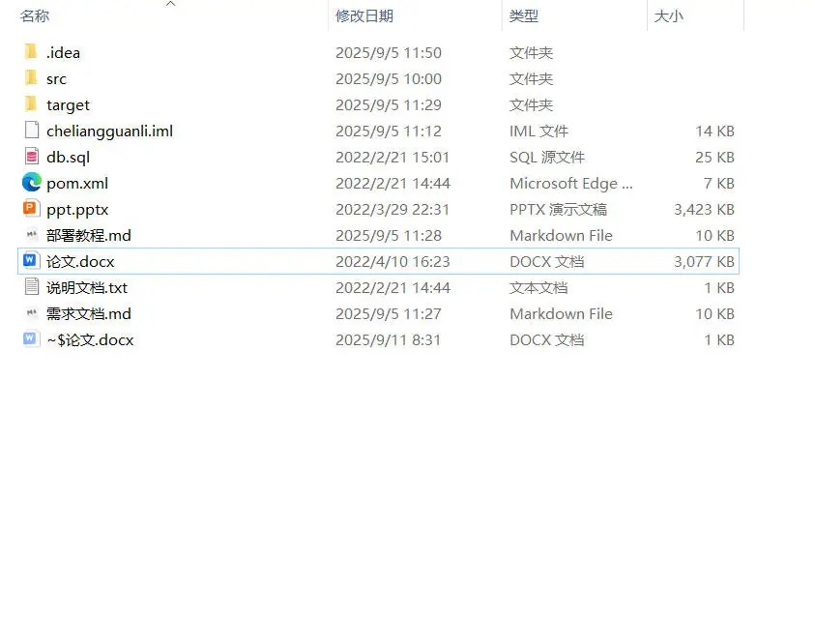Sort by the 类型 column header
This screenshot has width=814, height=644.
(x=523, y=16)
